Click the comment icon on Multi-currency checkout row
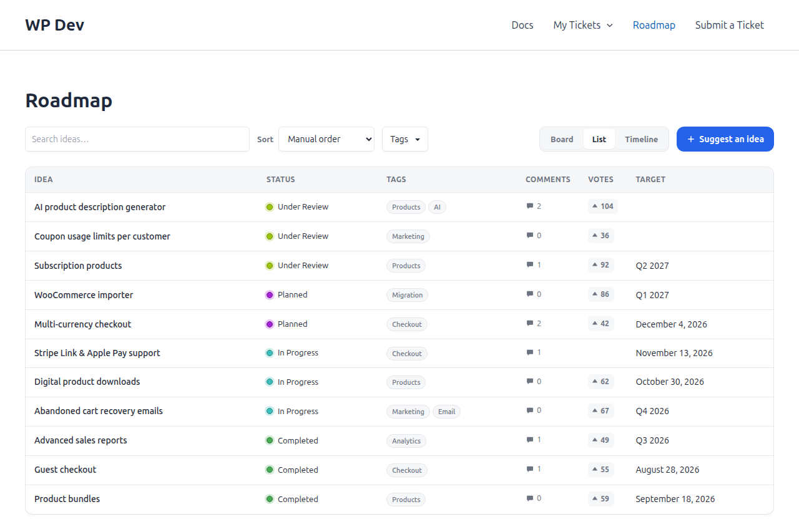The image size is (799, 532). [530, 324]
